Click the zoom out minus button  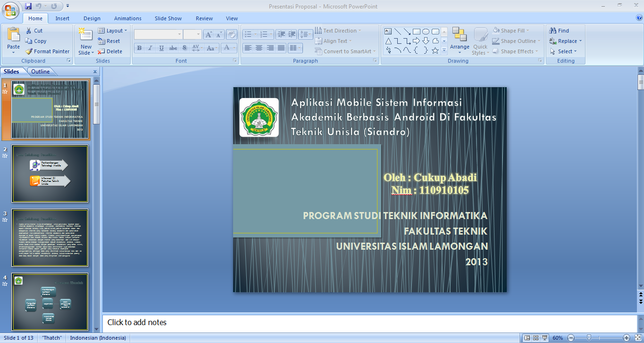pyautogui.click(x=570, y=338)
